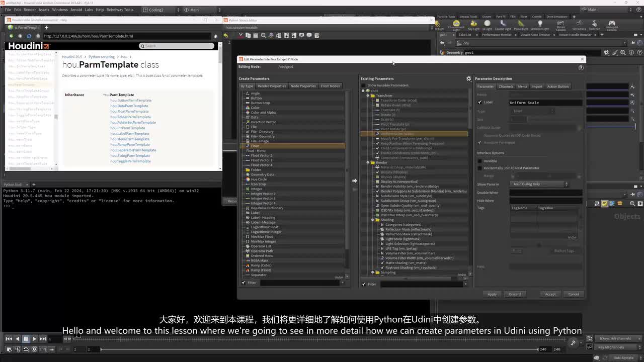This screenshot has width=644, height=362.
Task: Switch to Render Properties tab
Action: 272,86
